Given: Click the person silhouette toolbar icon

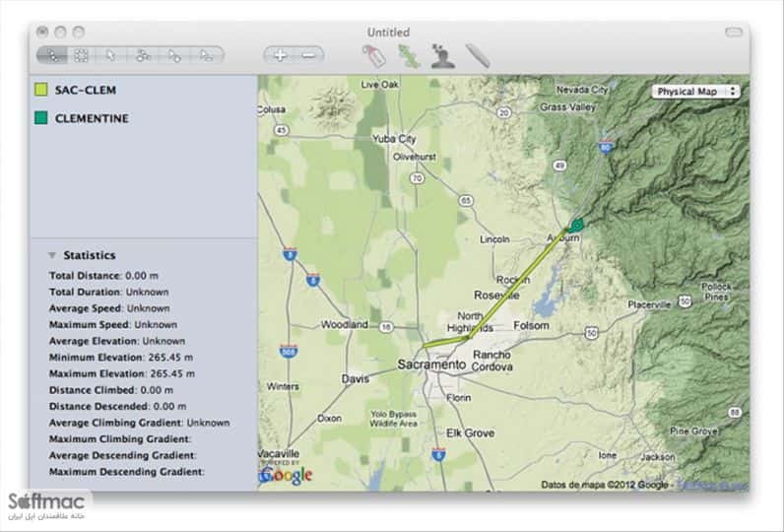Looking at the screenshot, I should coord(443,55).
